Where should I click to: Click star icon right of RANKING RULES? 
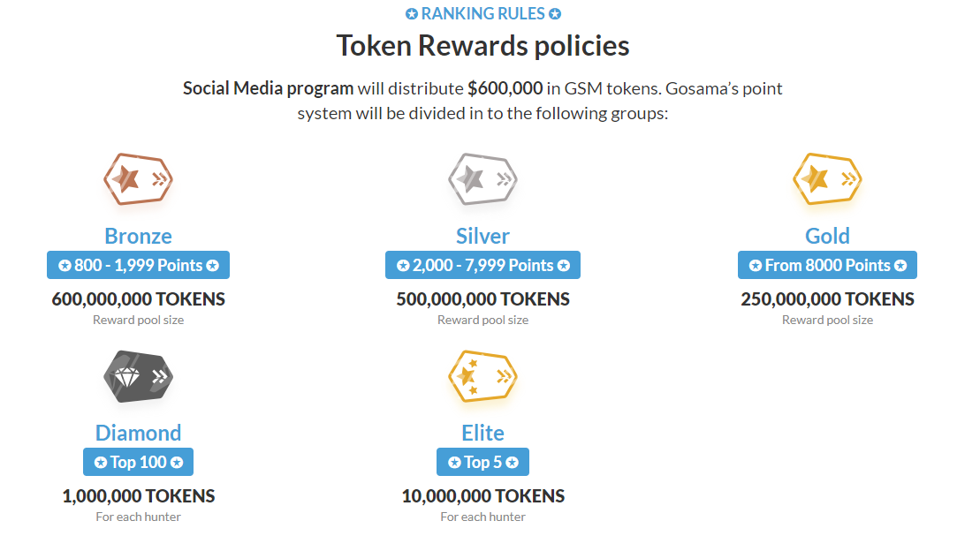[555, 14]
